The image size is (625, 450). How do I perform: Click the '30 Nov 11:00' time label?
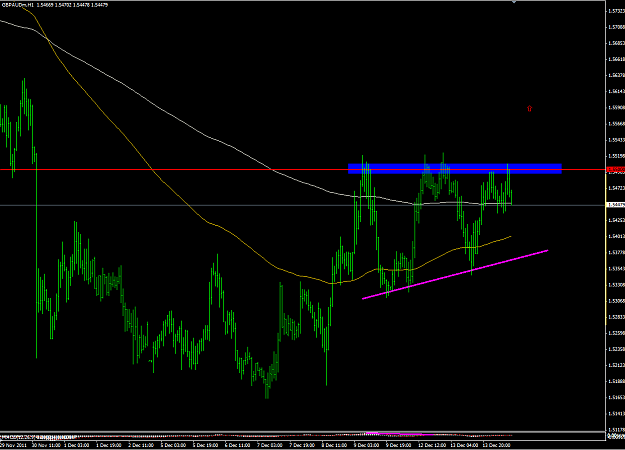pyautogui.click(x=46, y=445)
